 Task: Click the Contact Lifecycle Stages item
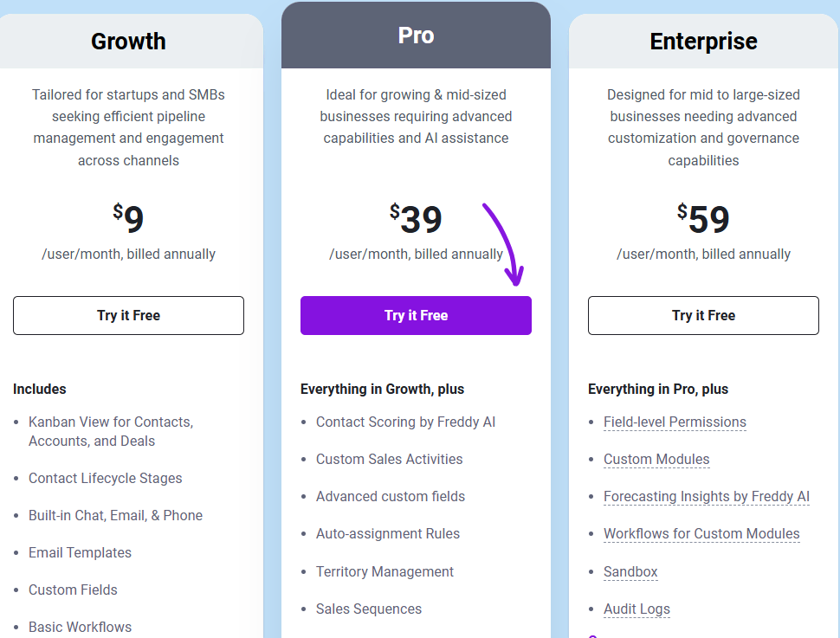106,479
